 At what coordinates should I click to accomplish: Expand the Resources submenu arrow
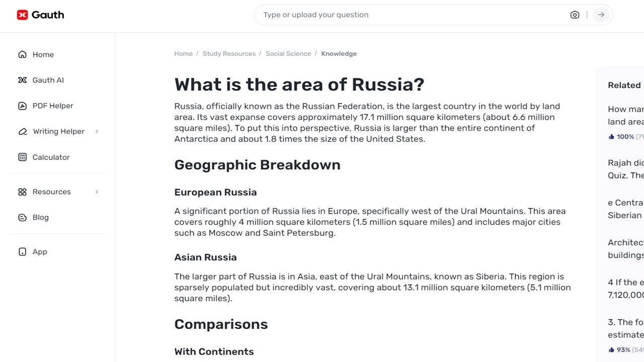pos(97,192)
